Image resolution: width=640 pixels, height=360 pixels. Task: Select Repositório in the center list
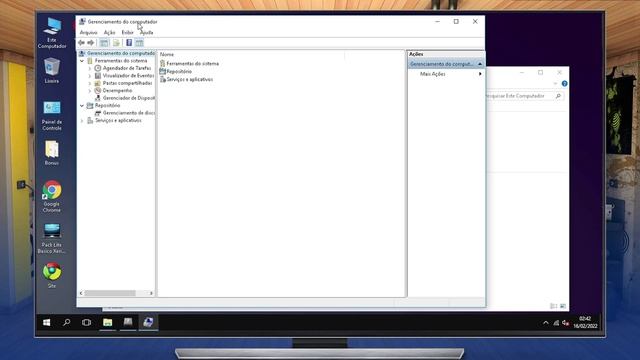coord(179,71)
